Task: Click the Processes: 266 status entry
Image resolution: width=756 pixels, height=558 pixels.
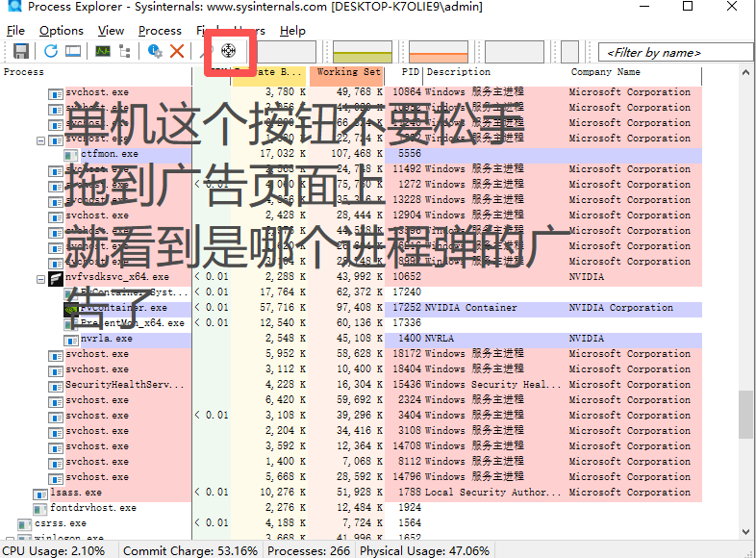Action: (x=309, y=550)
